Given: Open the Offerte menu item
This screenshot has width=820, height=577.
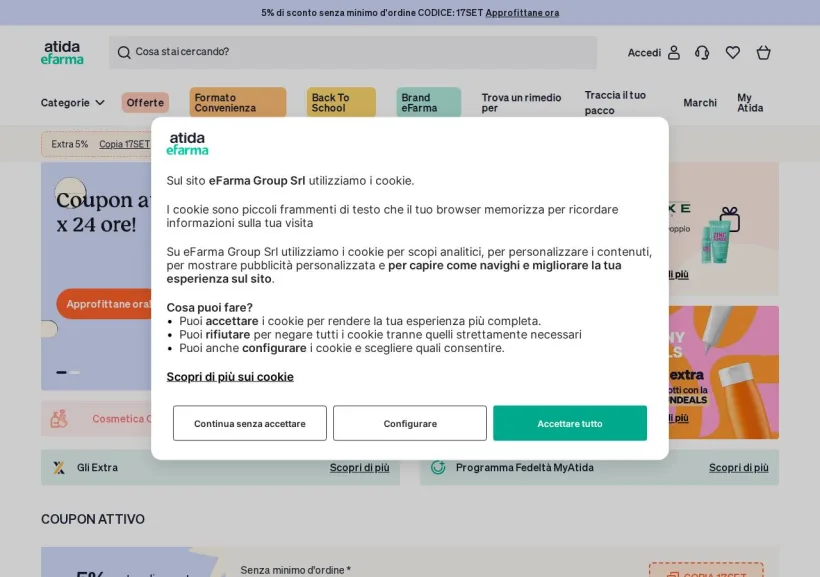Looking at the screenshot, I should pos(145,103).
